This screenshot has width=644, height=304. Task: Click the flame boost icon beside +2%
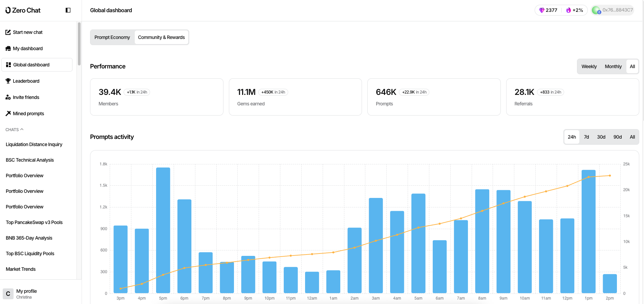tap(568, 10)
